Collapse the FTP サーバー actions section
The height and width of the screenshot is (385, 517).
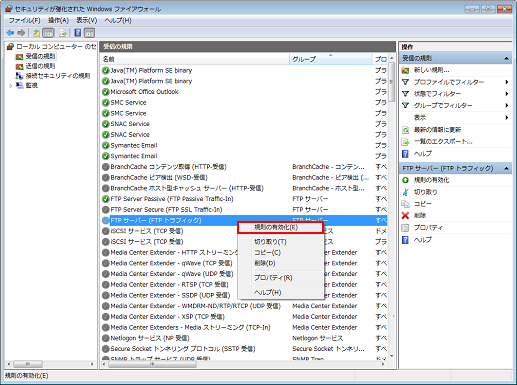click(506, 168)
